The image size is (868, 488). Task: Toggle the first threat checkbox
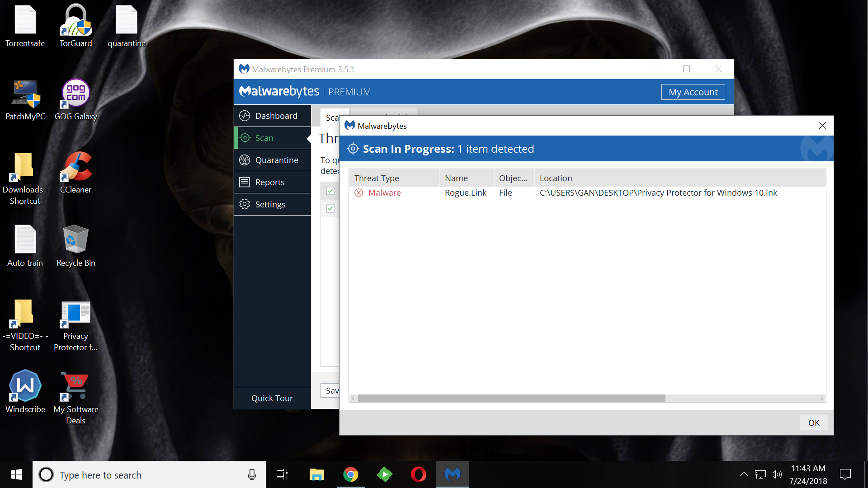click(330, 191)
